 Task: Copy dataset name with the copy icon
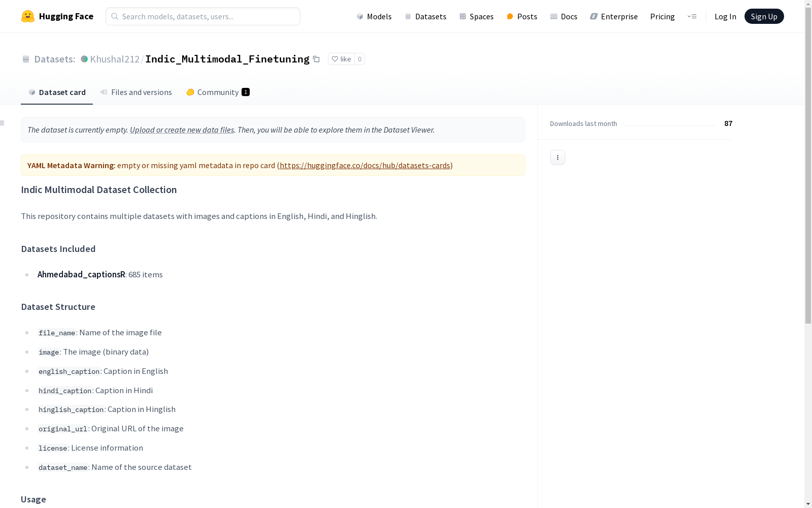tap(316, 59)
